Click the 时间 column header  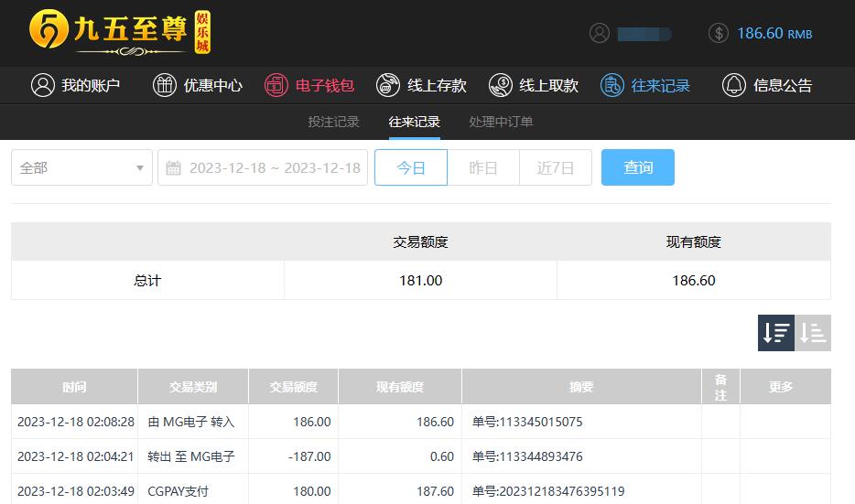click(x=74, y=387)
